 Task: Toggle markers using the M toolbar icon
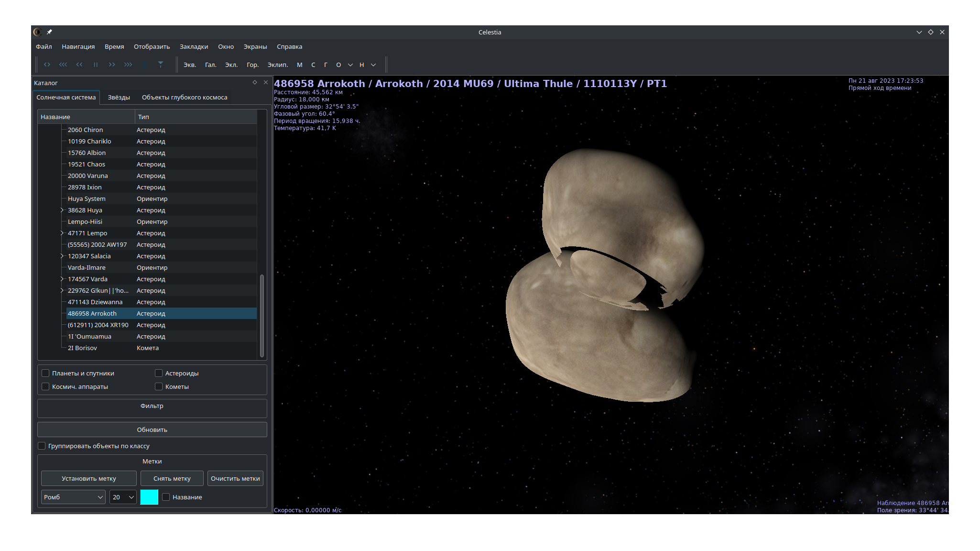coord(300,65)
